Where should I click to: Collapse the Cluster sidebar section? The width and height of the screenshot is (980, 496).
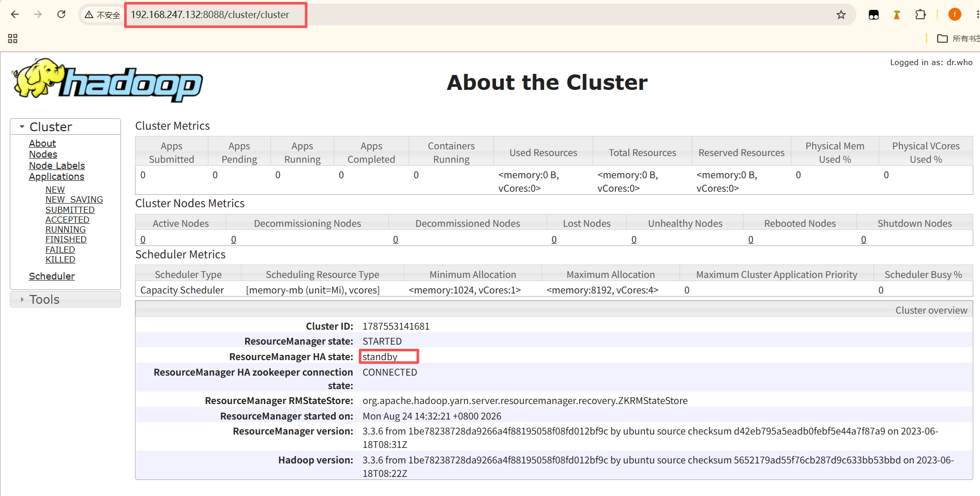[x=65, y=127]
